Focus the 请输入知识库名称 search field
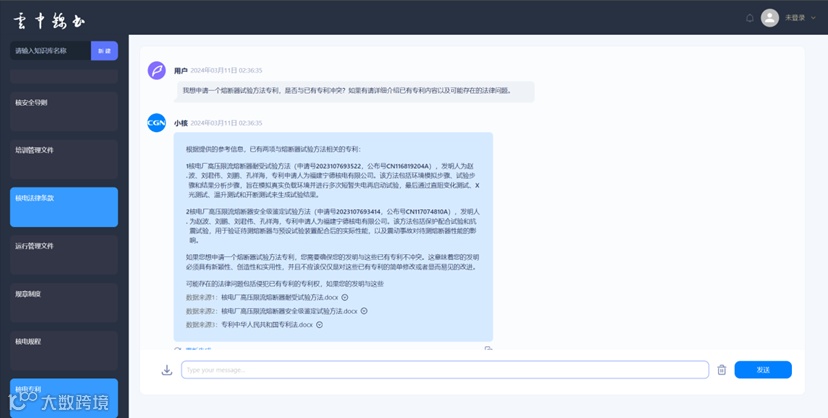Image resolution: width=828 pixels, height=418 pixels. pyautogui.click(x=51, y=51)
